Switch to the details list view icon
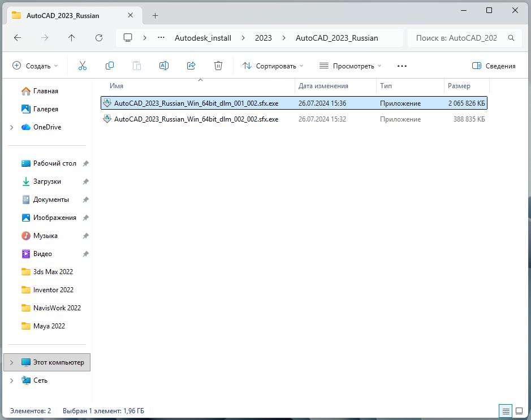531x420 pixels. click(x=506, y=411)
